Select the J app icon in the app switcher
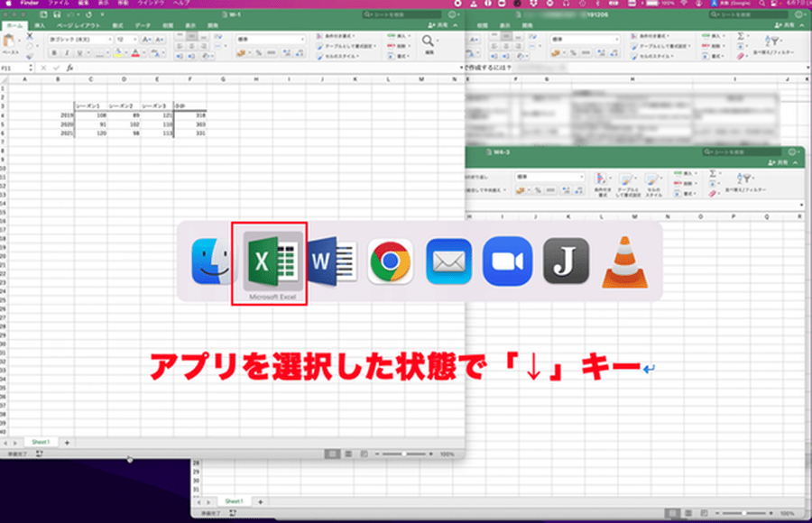The image size is (812, 523). click(x=566, y=261)
